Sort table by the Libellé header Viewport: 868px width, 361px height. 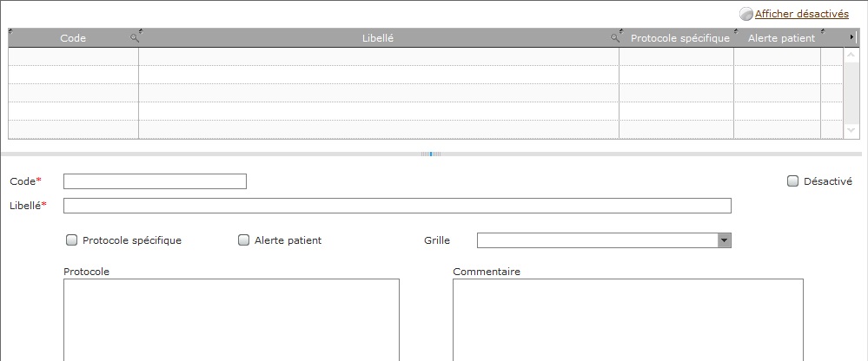(378, 38)
